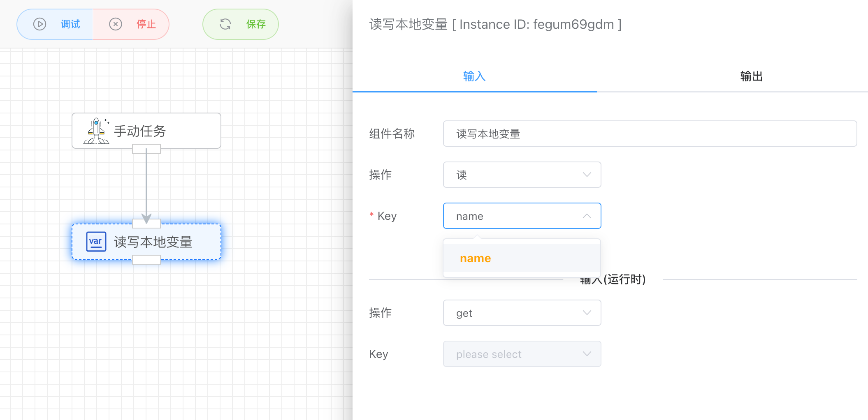Select the 读写本地变量 node label

(153, 242)
